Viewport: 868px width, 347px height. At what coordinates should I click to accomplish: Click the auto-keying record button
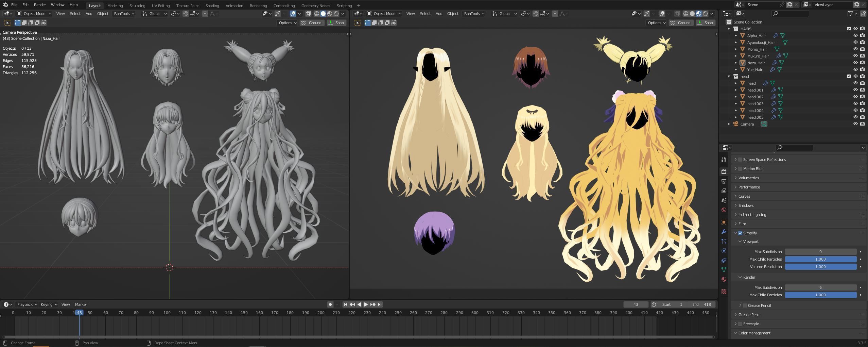tap(330, 304)
